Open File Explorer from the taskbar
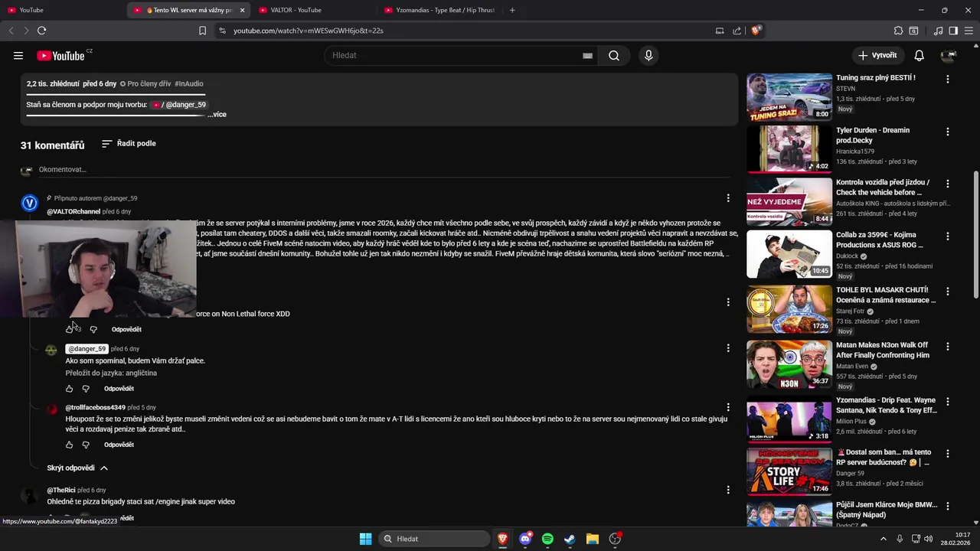This screenshot has height=551, width=980. point(592,539)
